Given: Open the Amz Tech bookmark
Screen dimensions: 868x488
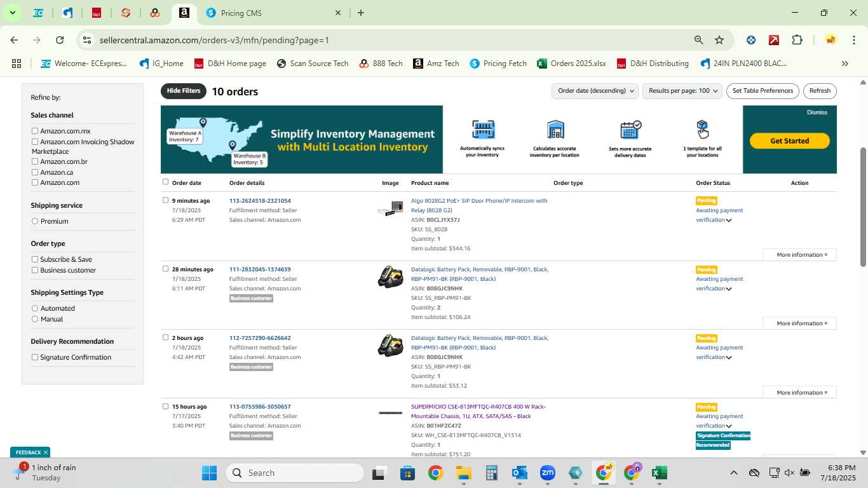Looking at the screenshot, I should (x=436, y=64).
